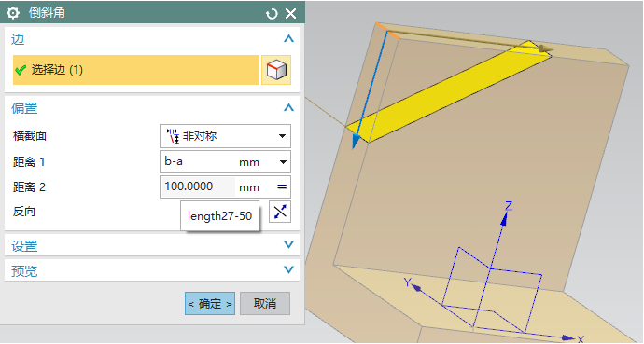
Task: Open the 横截面 非对称 dropdown
Action: 225,136
